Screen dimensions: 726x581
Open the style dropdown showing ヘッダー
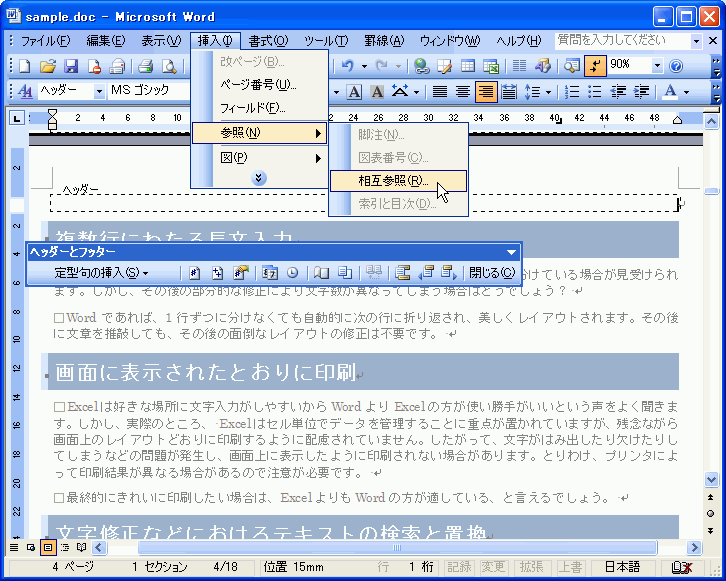click(99, 92)
